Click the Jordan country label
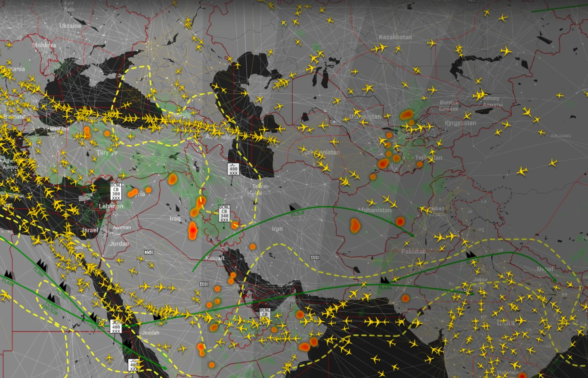Viewport: 588px width, 378px height. pyautogui.click(x=119, y=243)
